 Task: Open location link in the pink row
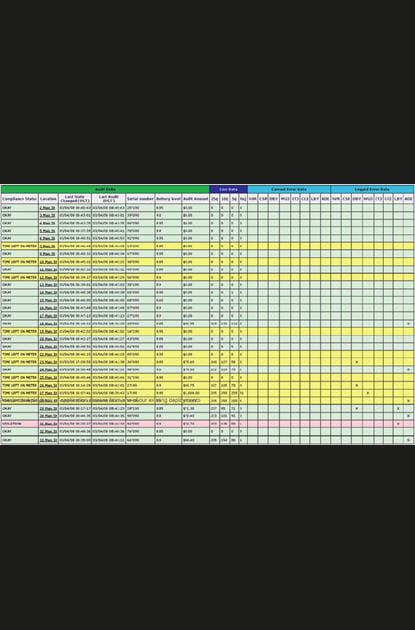click(x=47, y=423)
